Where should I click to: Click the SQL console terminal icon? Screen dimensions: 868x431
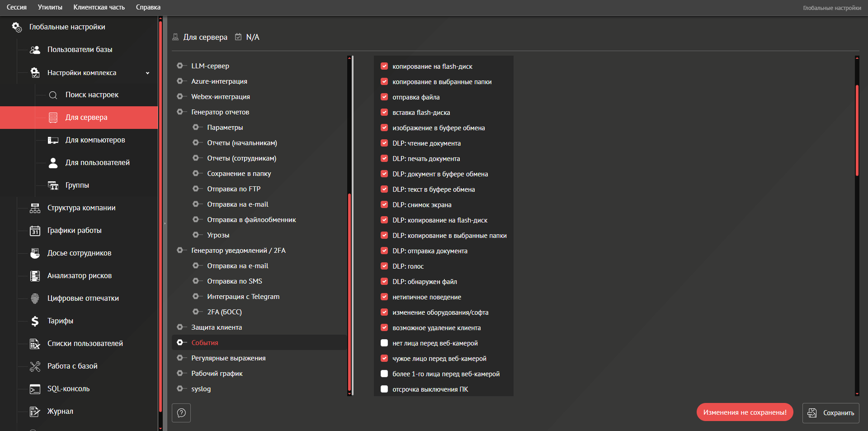35,389
